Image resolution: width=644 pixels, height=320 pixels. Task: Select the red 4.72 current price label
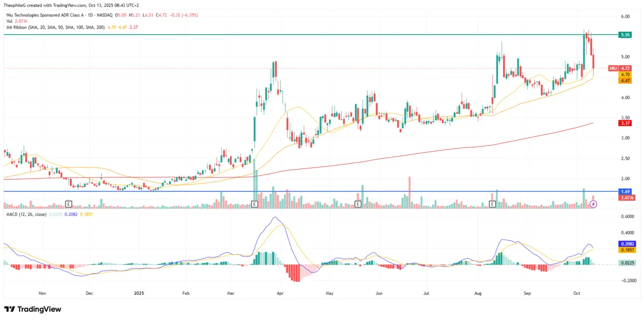click(x=625, y=68)
